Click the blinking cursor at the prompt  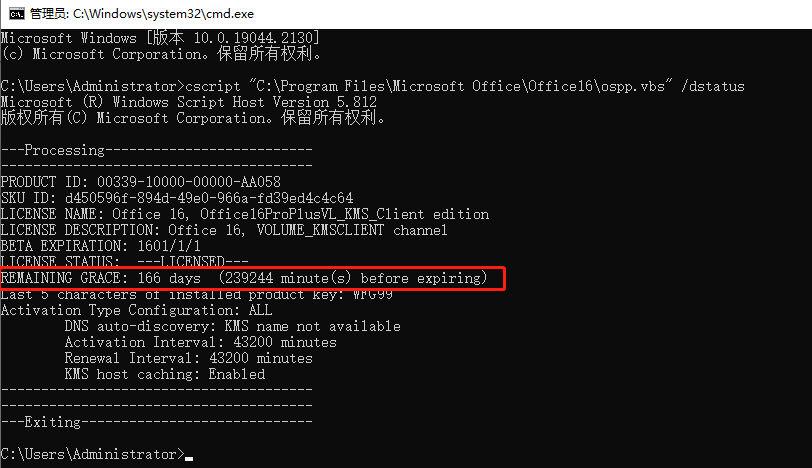point(189,458)
